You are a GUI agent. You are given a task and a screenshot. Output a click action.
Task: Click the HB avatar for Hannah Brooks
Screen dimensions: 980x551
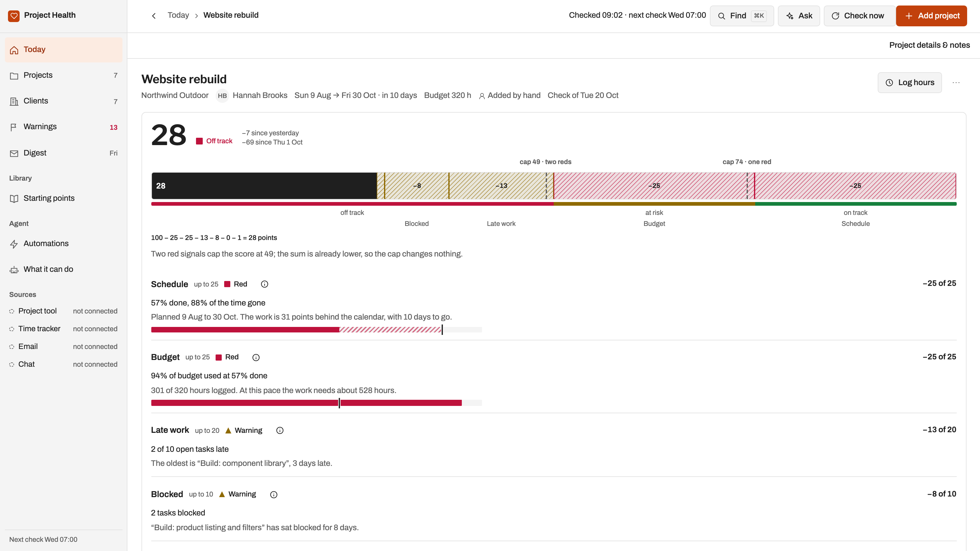222,96
